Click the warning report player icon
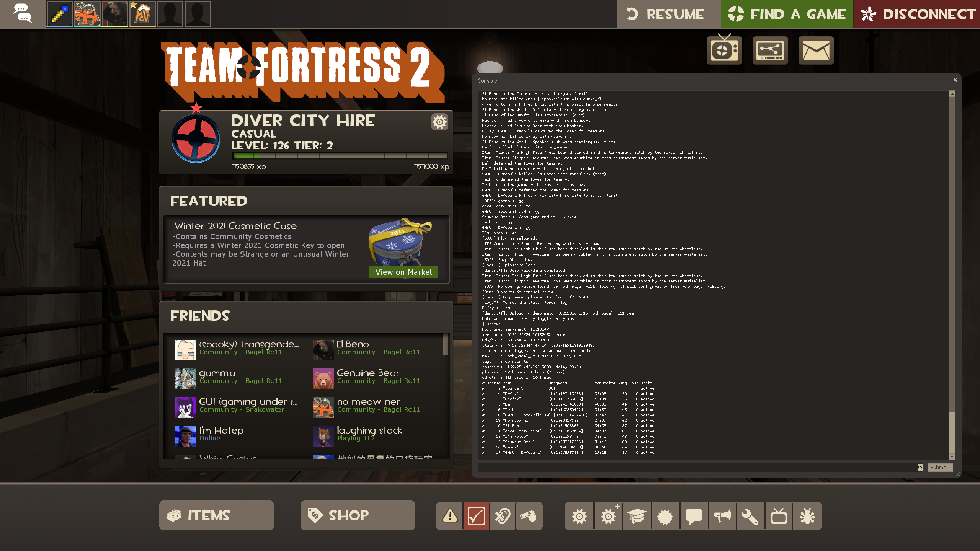Screen dimensions: 980x551 point(450,516)
